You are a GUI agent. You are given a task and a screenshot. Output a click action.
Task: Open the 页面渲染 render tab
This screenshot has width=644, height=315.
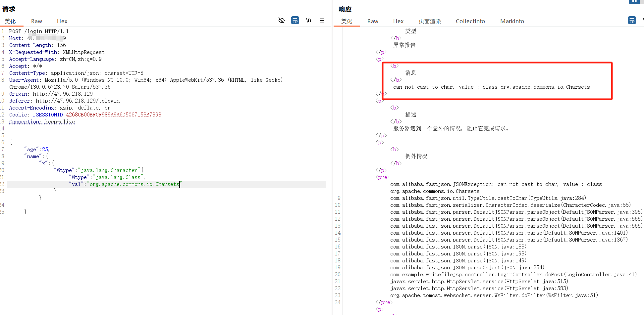tap(430, 21)
